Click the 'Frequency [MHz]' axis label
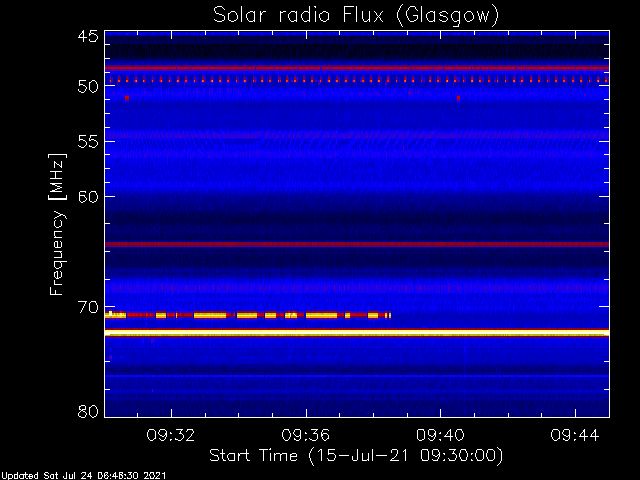Viewport: 640px width, 480px height. (x=57, y=224)
